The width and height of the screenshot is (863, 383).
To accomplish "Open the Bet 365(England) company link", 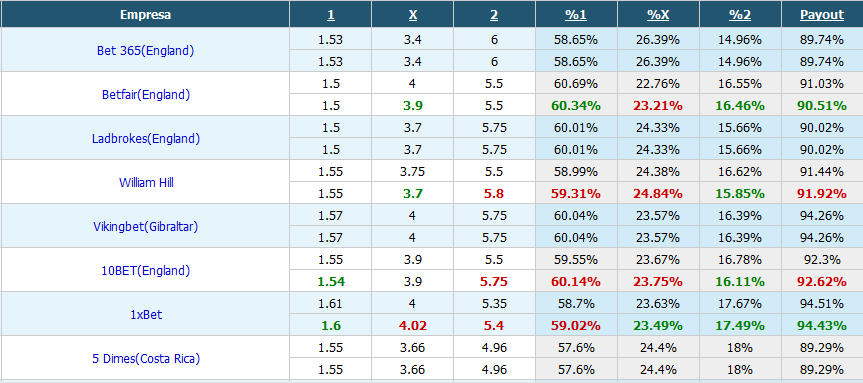I will [x=145, y=51].
